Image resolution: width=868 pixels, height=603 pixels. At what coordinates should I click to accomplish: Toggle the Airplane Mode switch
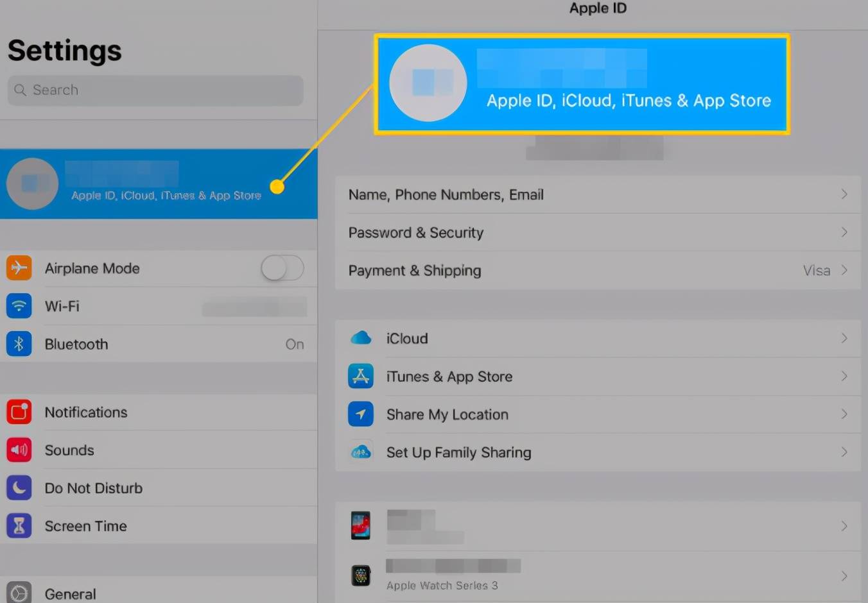[282, 268]
